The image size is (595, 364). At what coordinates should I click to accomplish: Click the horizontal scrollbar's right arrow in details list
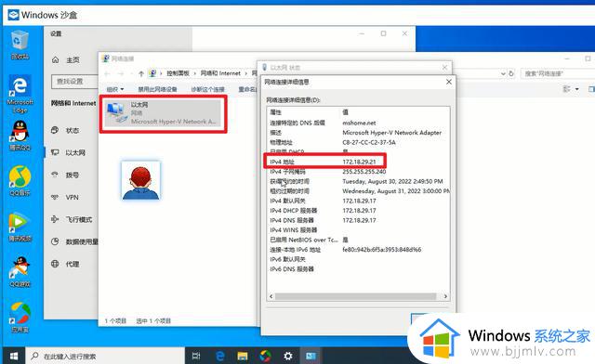click(445, 296)
